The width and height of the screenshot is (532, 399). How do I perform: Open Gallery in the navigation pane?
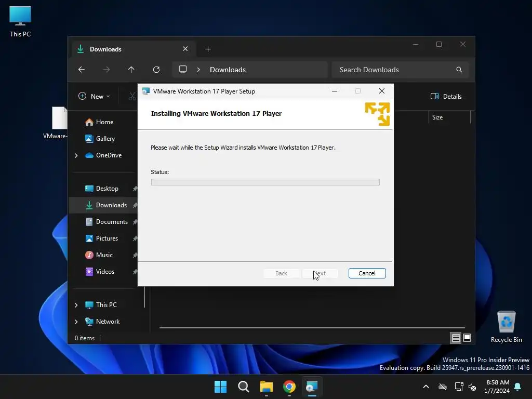click(104, 138)
